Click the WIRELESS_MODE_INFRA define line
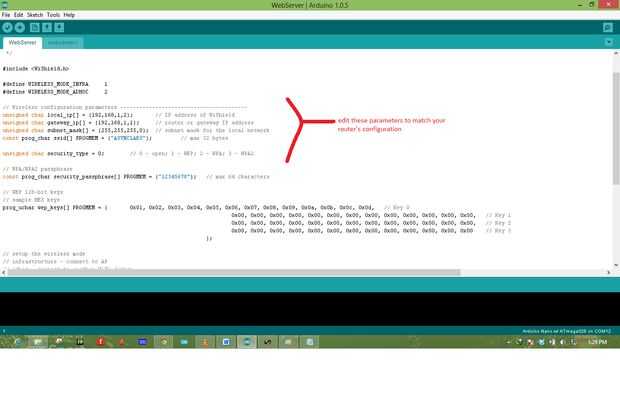 pos(55,84)
